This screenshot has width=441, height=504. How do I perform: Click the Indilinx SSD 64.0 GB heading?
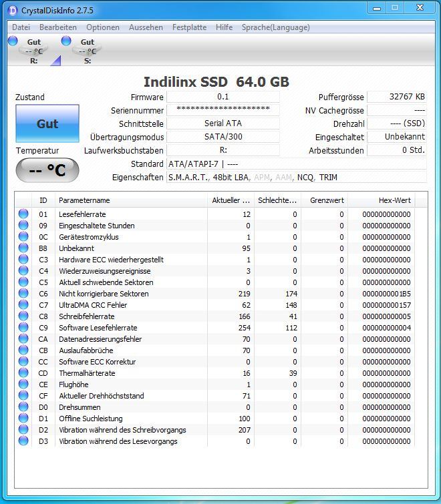click(216, 82)
